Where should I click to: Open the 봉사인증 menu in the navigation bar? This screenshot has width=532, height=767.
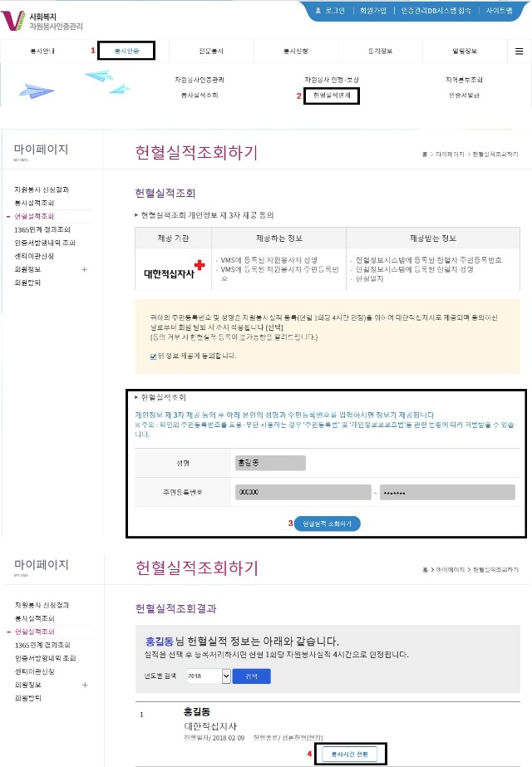126,51
